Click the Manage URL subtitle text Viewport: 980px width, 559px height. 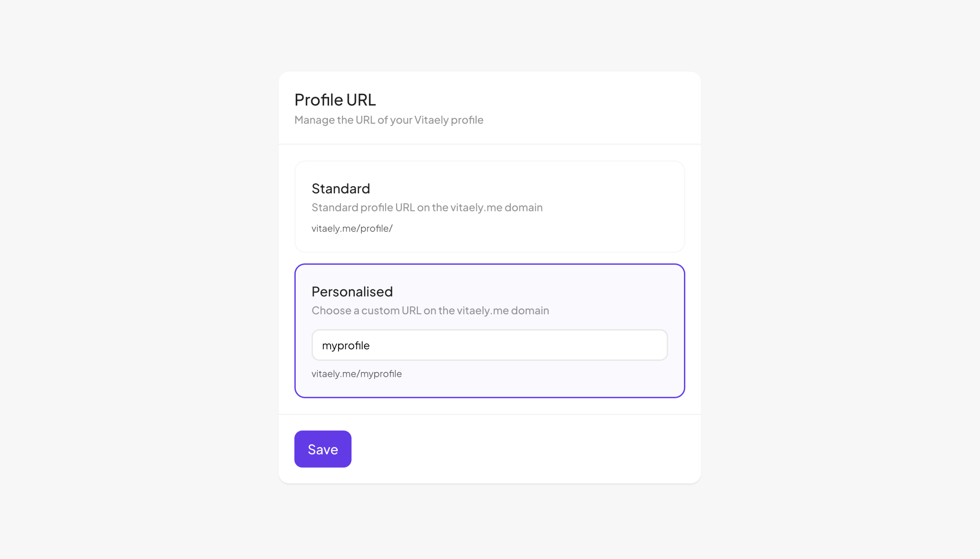click(x=388, y=120)
